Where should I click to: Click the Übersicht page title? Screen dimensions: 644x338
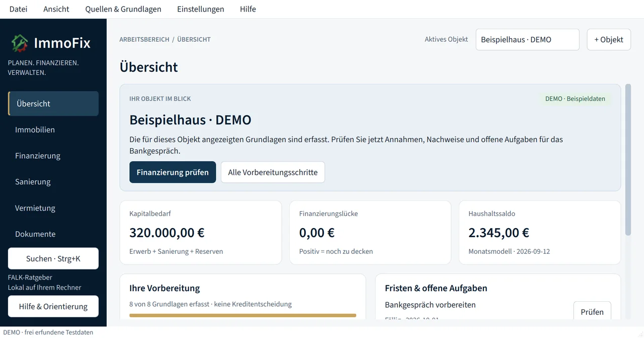(149, 67)
